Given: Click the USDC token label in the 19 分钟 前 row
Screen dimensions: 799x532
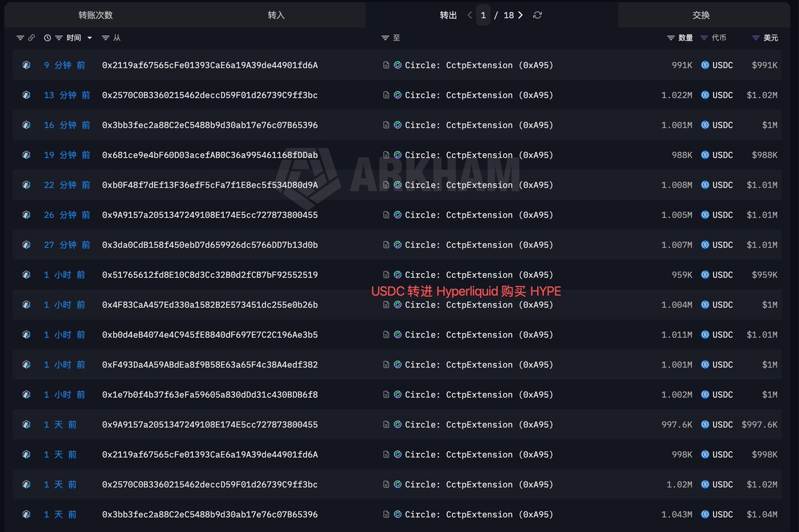Looking at the screenshot, I should [x=722, y=155].
